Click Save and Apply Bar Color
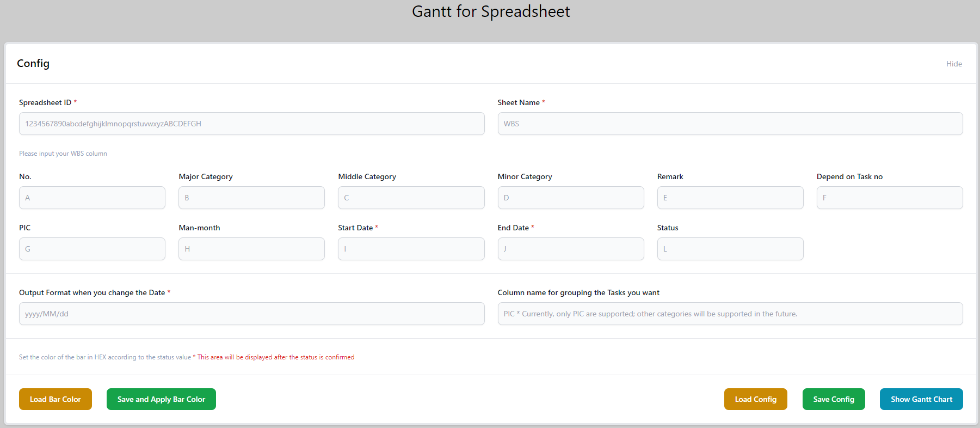The image size is (980, 428). click(x=161, y=399)
